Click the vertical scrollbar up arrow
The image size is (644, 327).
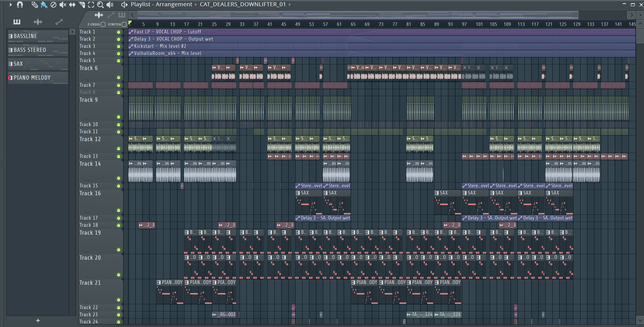click(640, 24)
